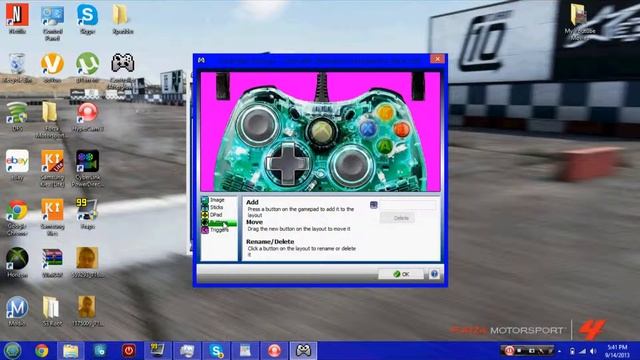The width and height of the screenshot is (640, 360).
Task: Click the window icon next to Skype in taskbar
Action: [245, 351]
